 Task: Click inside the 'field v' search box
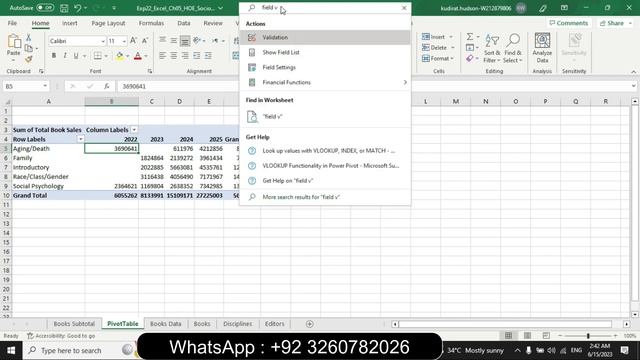coord(325,8)
